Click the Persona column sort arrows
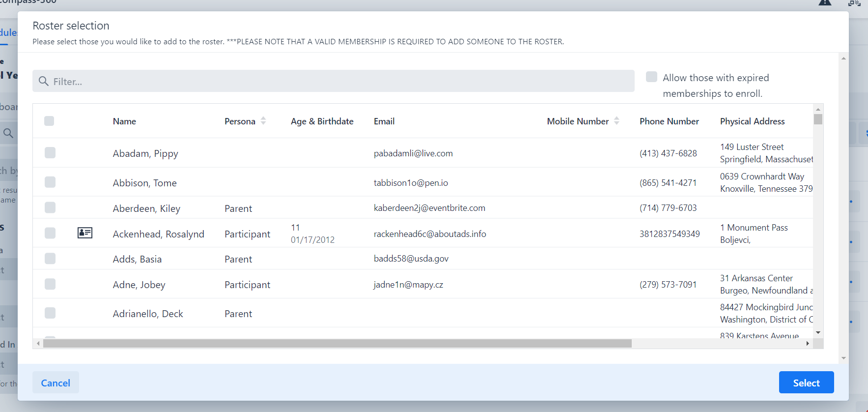This screenshot has height=412, width=868. 263,121
